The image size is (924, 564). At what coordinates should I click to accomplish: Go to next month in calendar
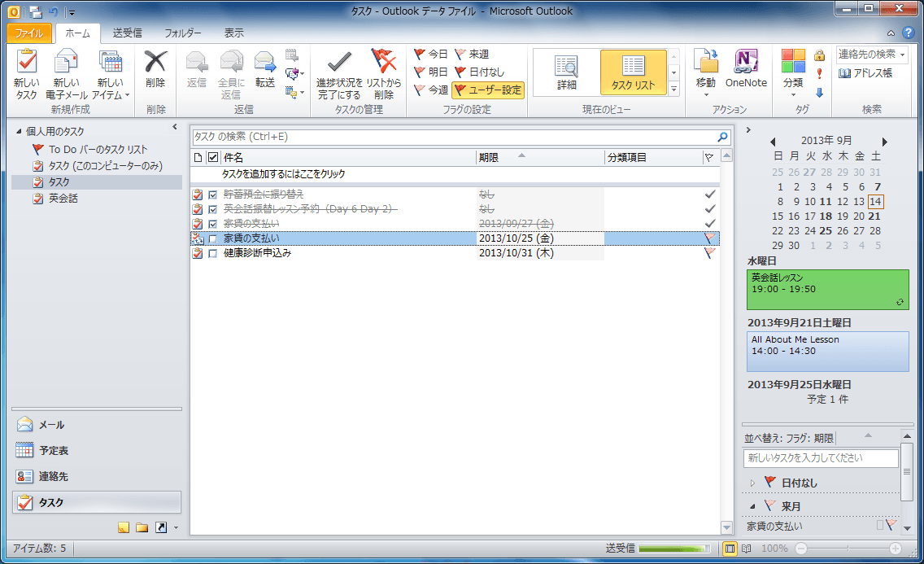(x=884, y=142)
